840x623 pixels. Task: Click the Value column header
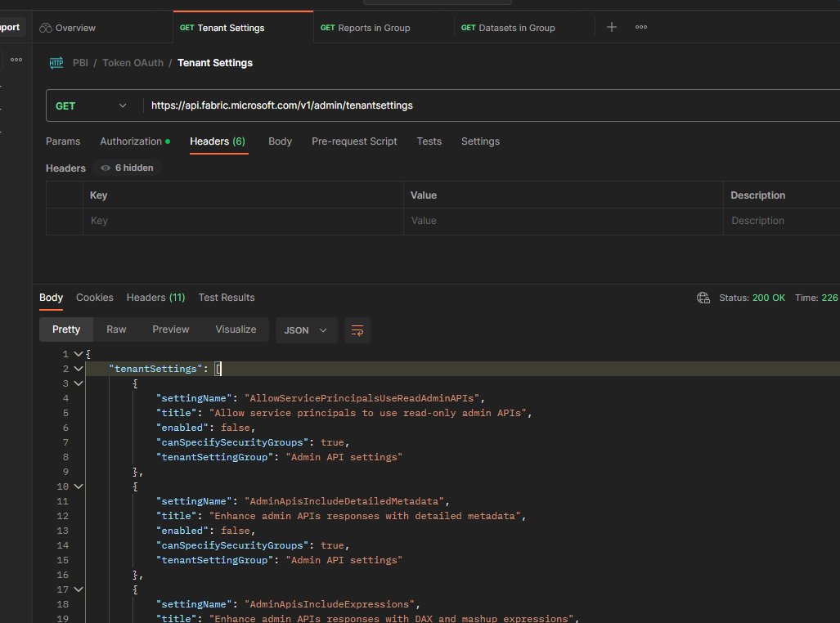(423, 195)
